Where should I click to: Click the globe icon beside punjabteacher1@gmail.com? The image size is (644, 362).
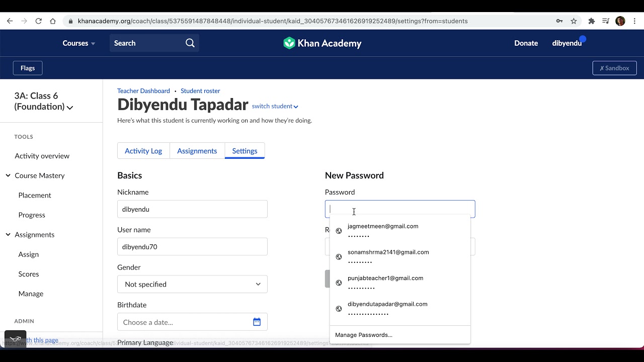tap(339, 283)
